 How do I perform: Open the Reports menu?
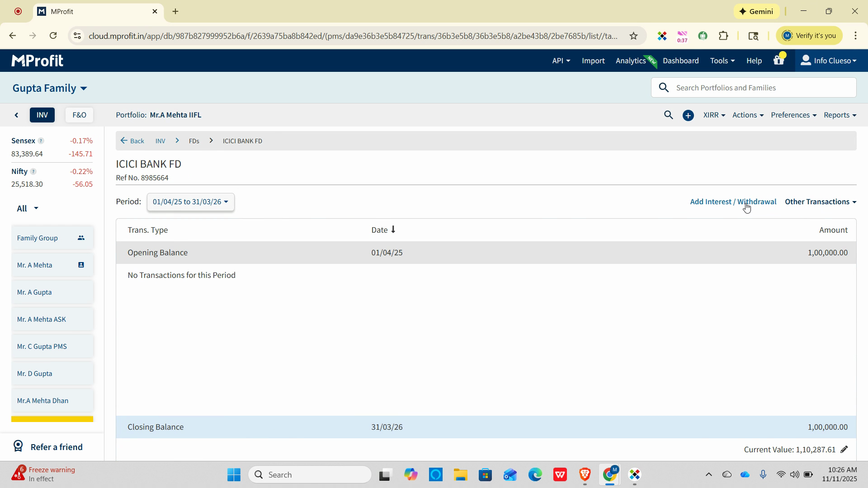[x=840, y=115]
